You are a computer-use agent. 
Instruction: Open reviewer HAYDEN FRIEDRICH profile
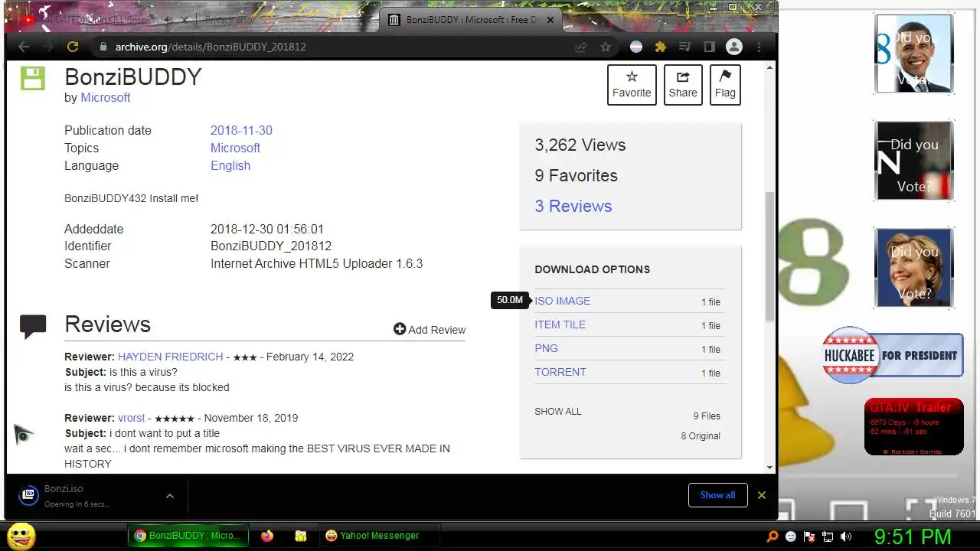[170, 357]
